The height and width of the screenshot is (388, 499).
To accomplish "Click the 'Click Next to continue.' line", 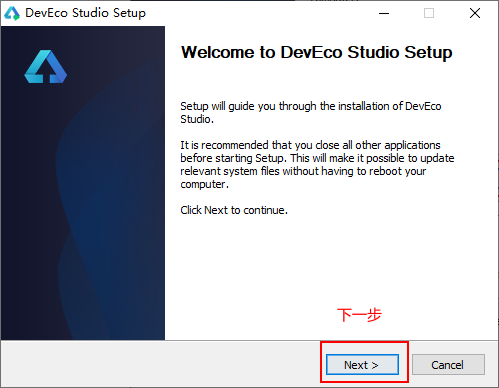I will point(234,210).
